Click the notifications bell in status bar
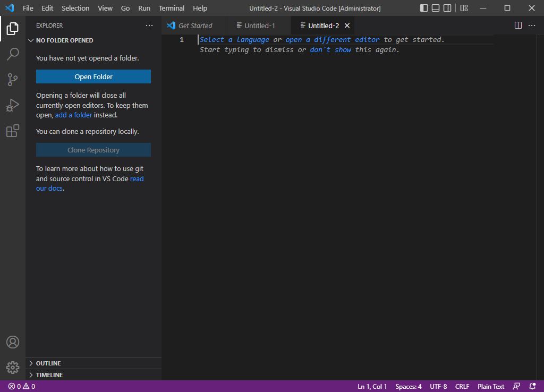544x392 pixels. pos(532,386)
